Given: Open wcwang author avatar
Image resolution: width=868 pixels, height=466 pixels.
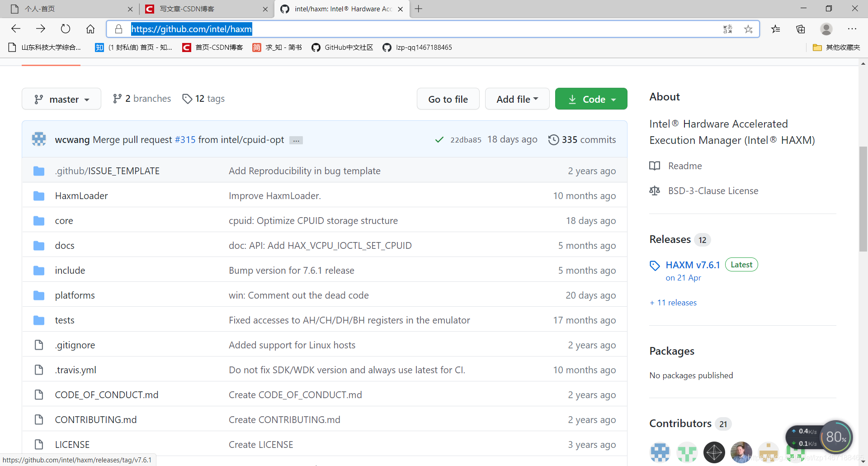Looking at the screenshot, I should tap(39, 139).
